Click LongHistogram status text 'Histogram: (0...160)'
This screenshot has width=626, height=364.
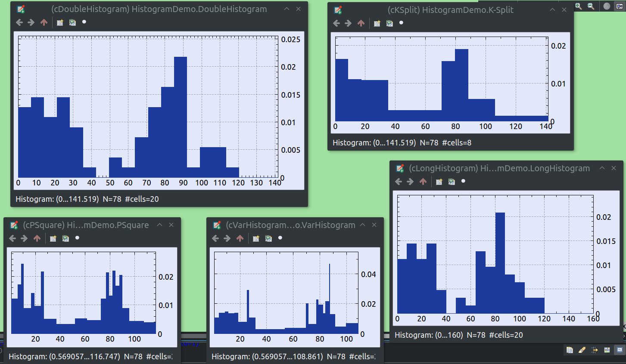point(429,335)
